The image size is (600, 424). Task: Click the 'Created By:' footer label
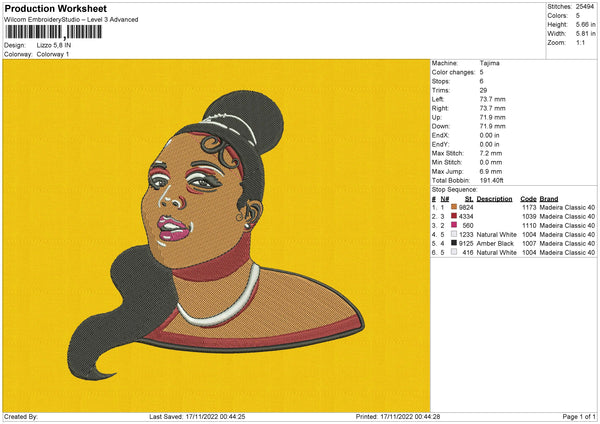(x=21, y=417)
